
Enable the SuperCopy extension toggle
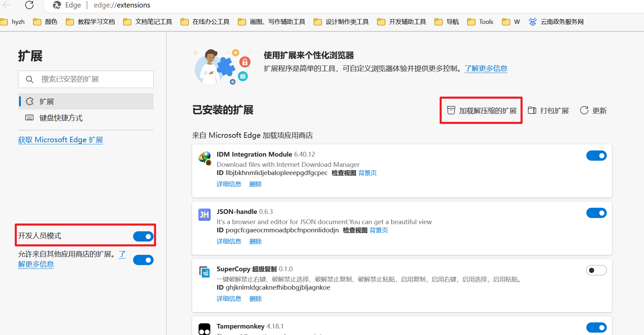(x=596, y=270)
